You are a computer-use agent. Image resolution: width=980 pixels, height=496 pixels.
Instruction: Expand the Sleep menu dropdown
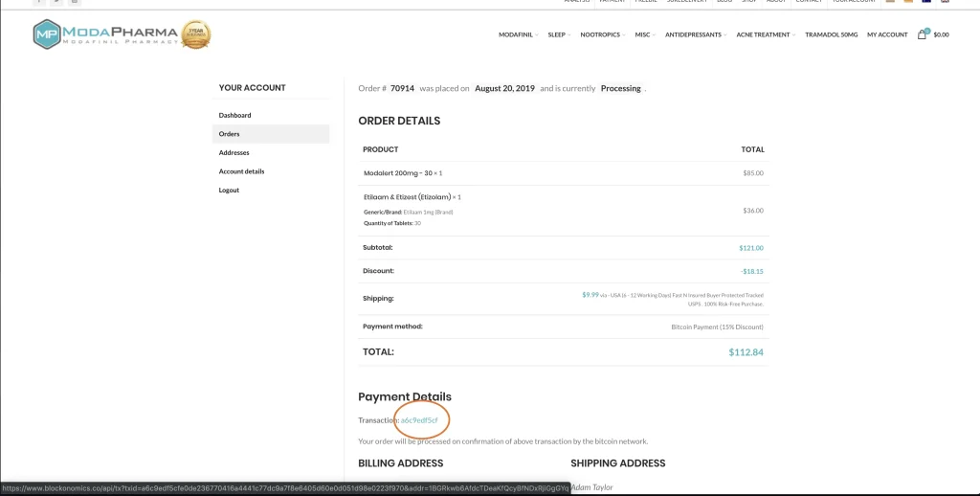557,35
